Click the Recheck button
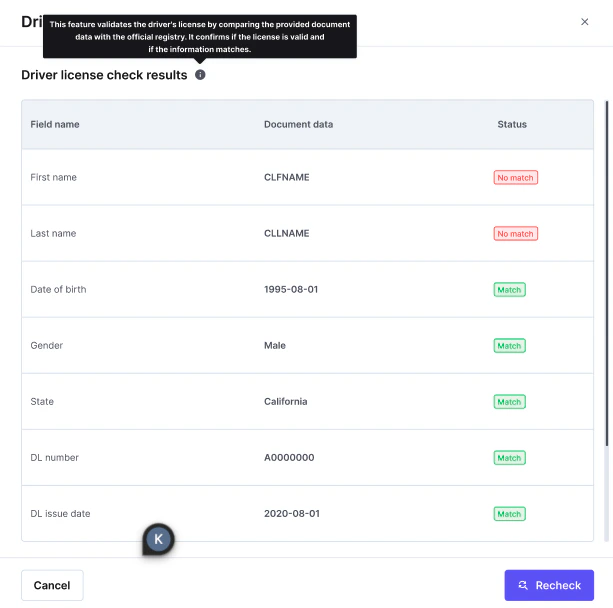 (x=548, y=585)
